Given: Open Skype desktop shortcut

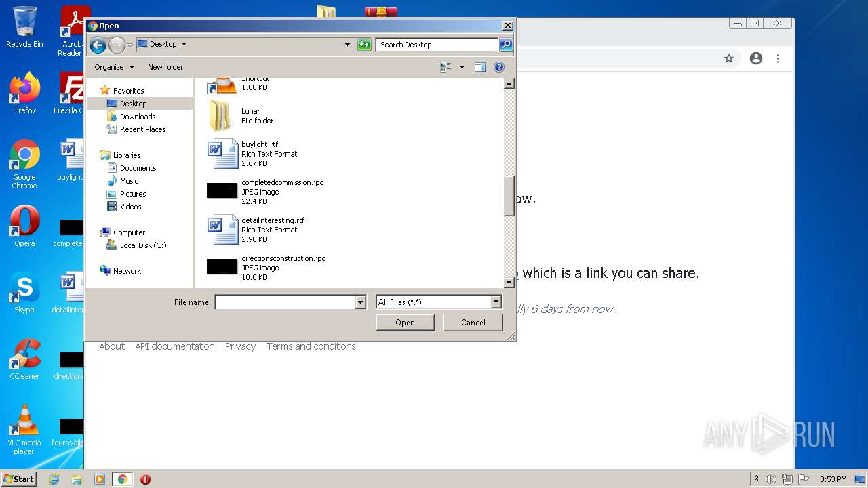Looking at the screenshot, I should click(24, 293).
